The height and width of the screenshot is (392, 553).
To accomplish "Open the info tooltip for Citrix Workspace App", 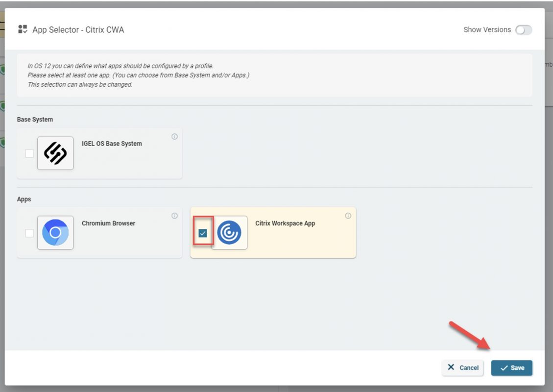I will (348, 216).
